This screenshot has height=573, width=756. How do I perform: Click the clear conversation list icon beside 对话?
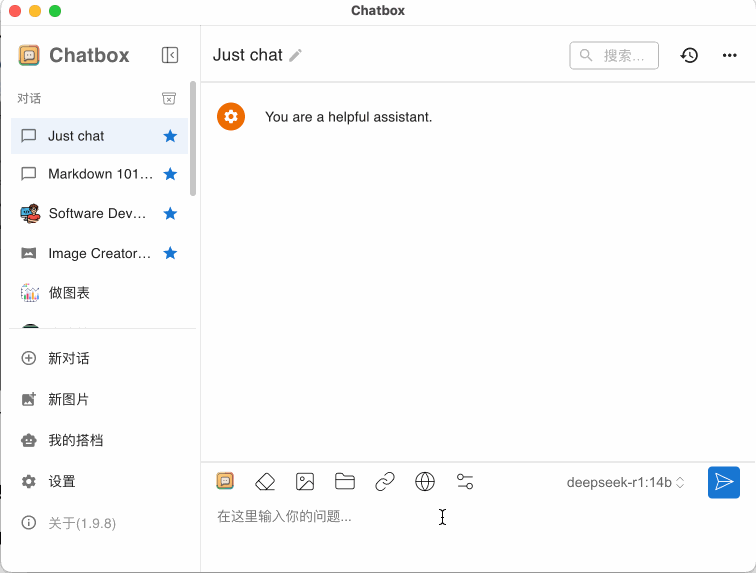click(169, 98)
